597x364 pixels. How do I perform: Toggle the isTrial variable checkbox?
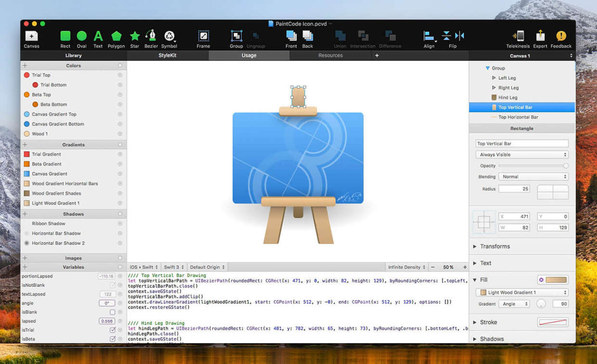[112, 330]
